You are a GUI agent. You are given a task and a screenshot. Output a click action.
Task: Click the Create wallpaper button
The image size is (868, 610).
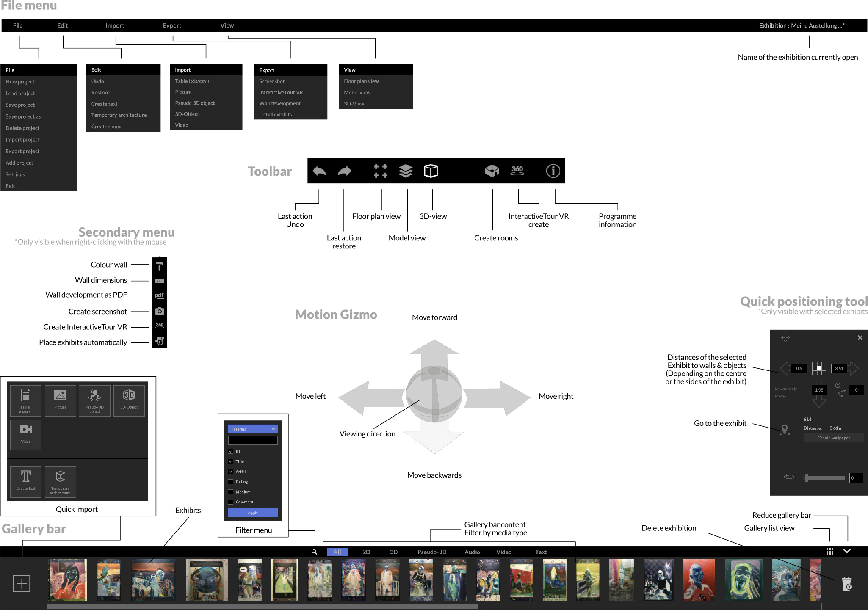[x=834, y=438]
